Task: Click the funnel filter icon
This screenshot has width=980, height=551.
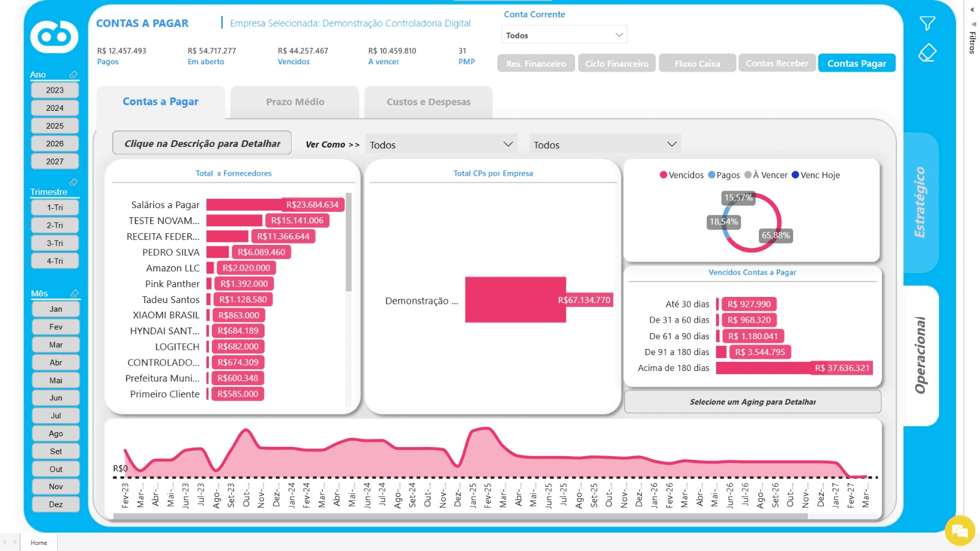Action: (x=927, y=23)
